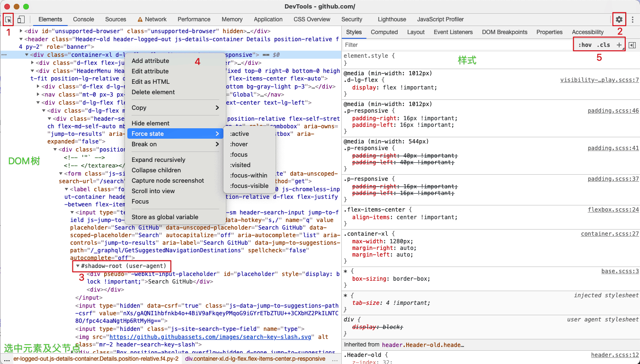Open the Event Listeners pane tab
The width and height of the screenshot is (640, 364).
point(453,32)
